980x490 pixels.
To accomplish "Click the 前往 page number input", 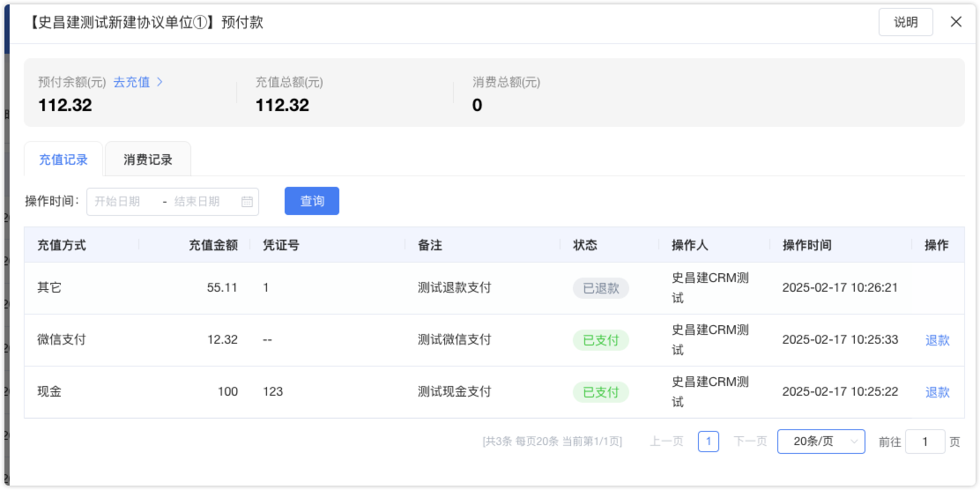I will (x=925, y=442).
